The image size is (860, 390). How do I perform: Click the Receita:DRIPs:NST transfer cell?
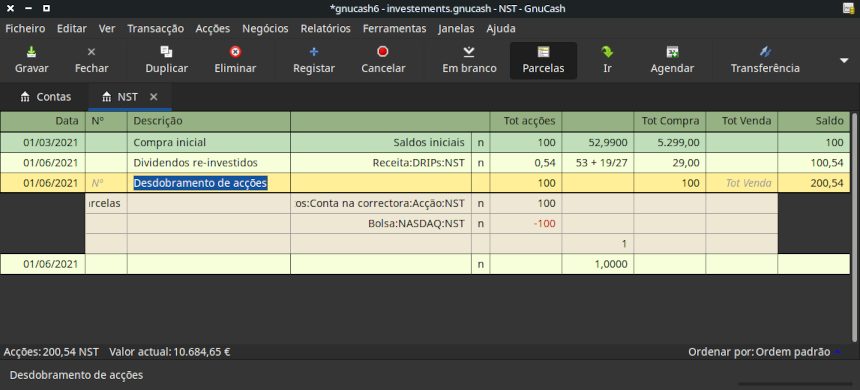pyautogui.click(x=381, y=163)
